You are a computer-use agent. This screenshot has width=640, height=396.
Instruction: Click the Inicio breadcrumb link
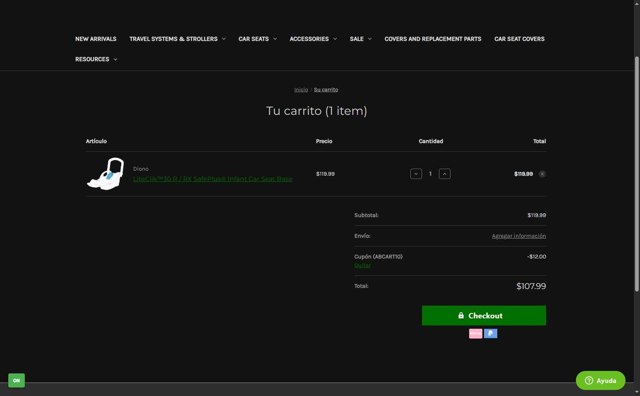tap(301, 90)
